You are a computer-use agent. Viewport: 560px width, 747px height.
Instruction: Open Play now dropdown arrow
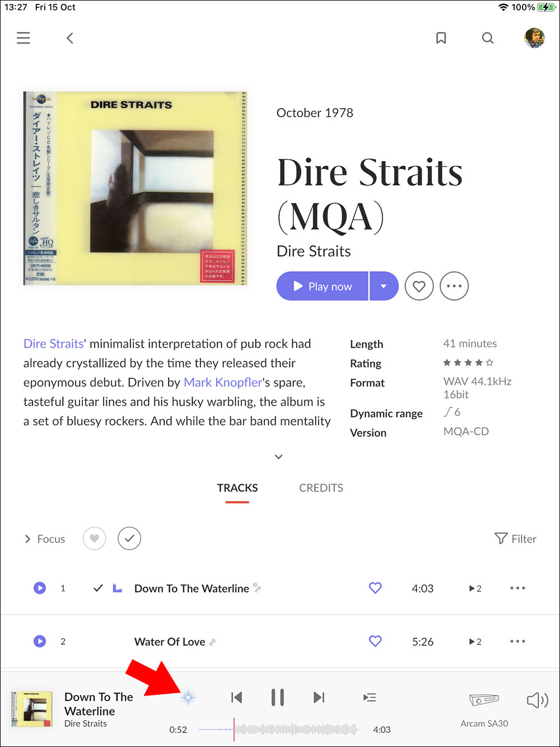384,286
